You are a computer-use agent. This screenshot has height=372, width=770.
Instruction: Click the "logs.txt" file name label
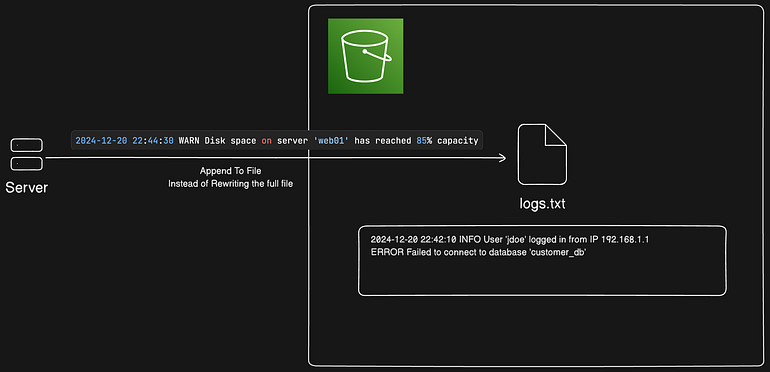coord(542,204)
